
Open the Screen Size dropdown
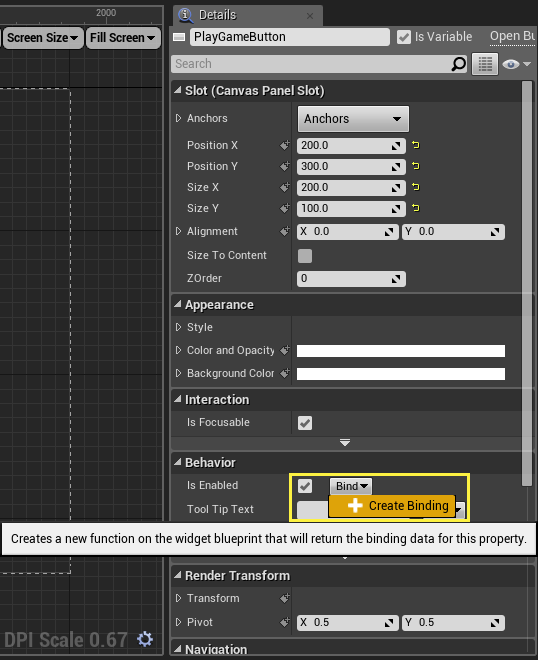43,38
